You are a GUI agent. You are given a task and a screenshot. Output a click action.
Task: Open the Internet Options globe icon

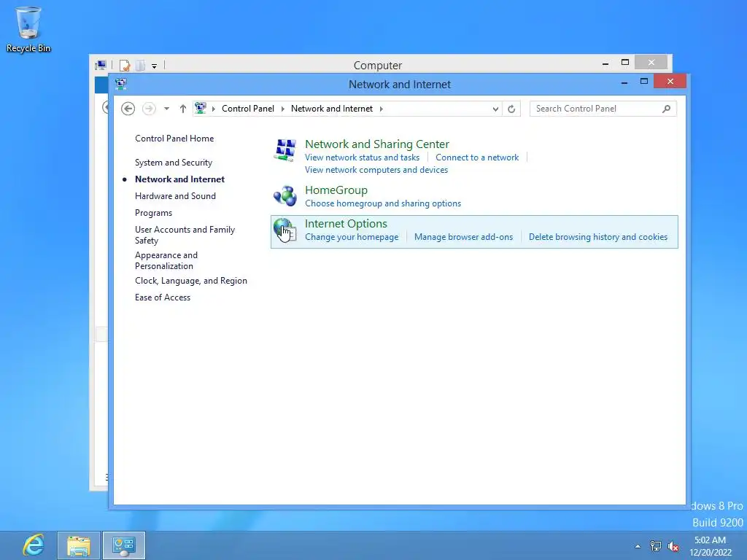point(285,230)
